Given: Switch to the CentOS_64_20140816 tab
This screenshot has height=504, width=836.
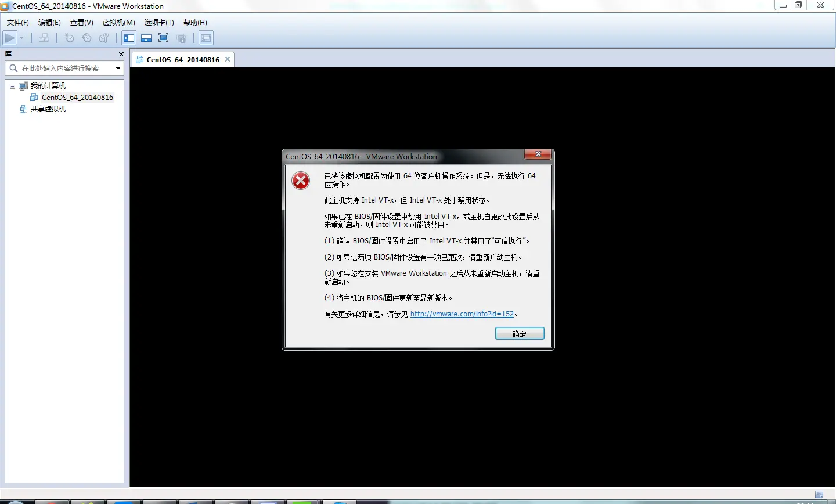Looking at the screenshot, I should (x=183, y=60).
